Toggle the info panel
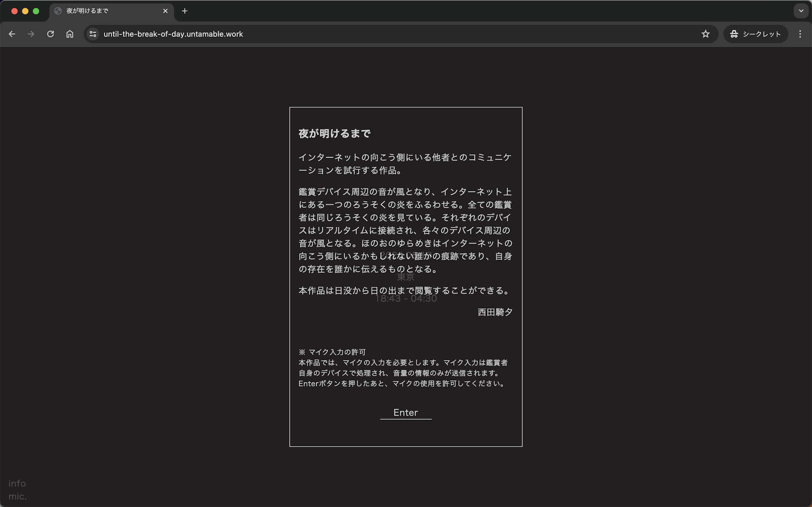The height and width of the screenshot is (507, 812). pyautogui.click(x=17, y=483)
